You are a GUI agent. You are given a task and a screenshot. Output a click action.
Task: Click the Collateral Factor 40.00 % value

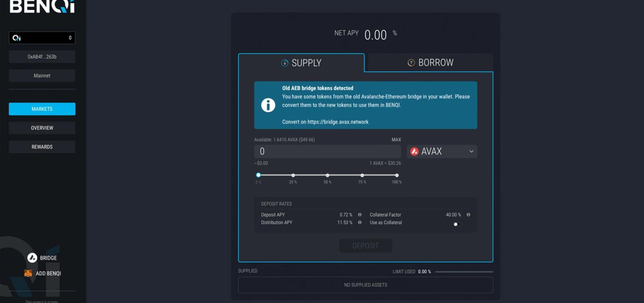pos(453,215)
